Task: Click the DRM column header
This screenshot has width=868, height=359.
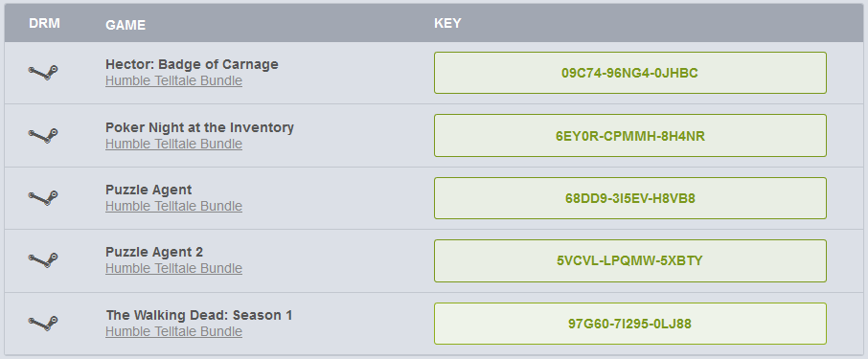Action: click(x=44, y=23)
